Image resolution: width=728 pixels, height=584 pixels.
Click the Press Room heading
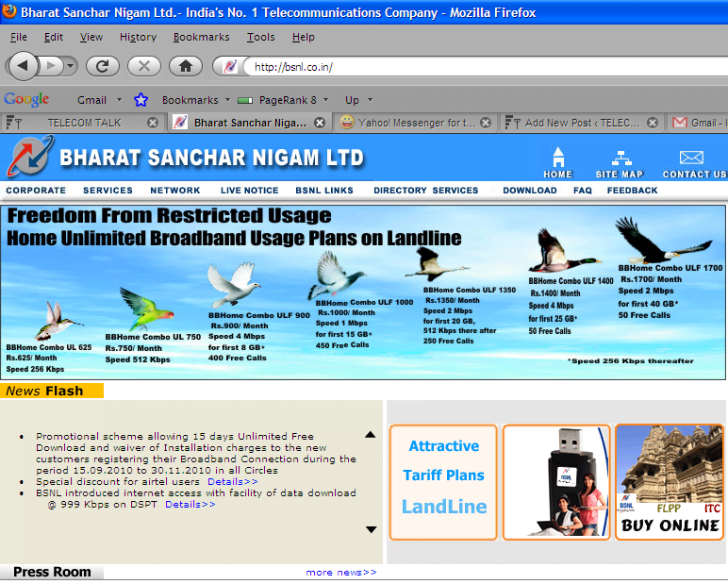click(52, 572)
